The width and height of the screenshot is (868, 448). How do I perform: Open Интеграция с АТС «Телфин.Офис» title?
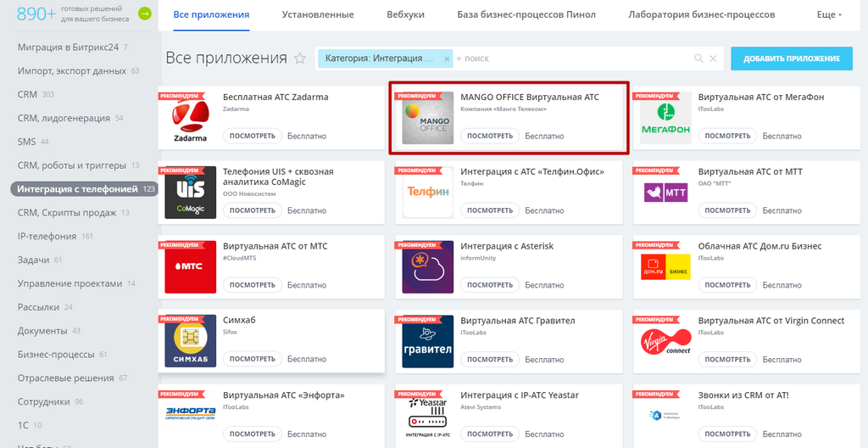[x=532, y=172]
